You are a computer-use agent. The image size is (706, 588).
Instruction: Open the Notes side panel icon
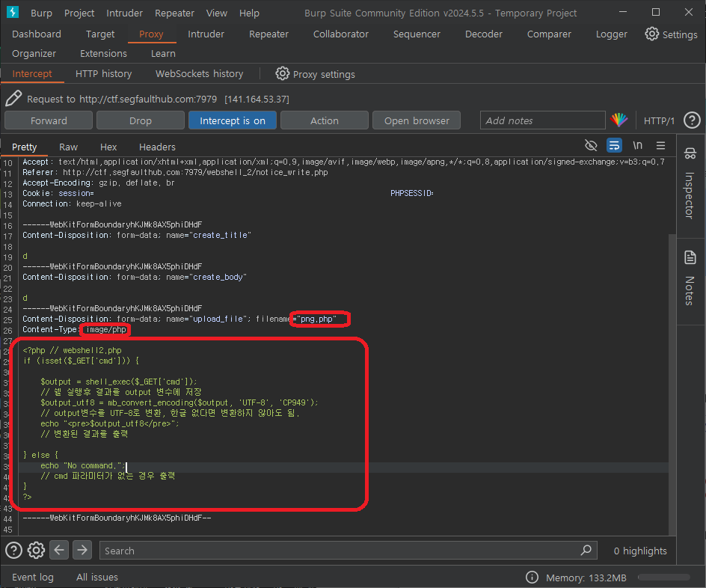click(x=690, y=257)
